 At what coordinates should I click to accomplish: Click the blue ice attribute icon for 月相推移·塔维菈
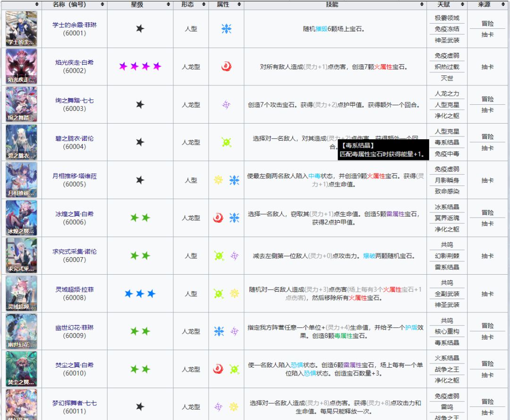pos(234,180)
